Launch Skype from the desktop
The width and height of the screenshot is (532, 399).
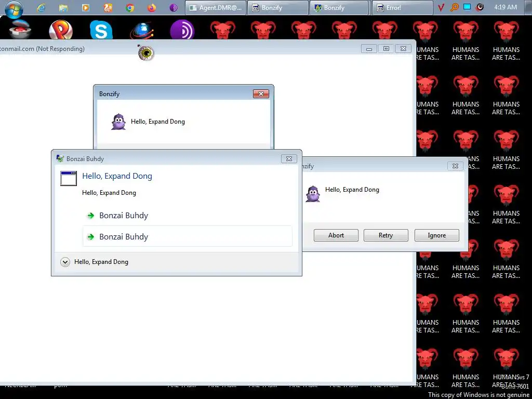tap(101, 30)
